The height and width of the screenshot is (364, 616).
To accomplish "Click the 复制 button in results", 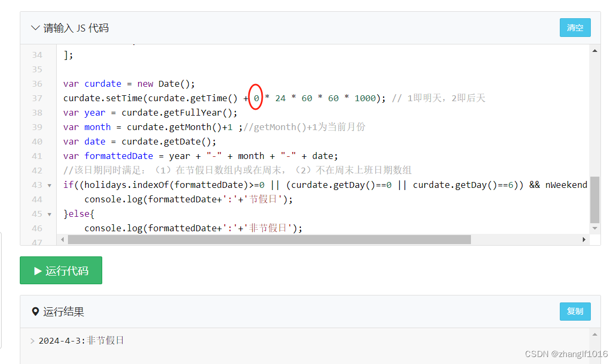I will tap(575, 312).
